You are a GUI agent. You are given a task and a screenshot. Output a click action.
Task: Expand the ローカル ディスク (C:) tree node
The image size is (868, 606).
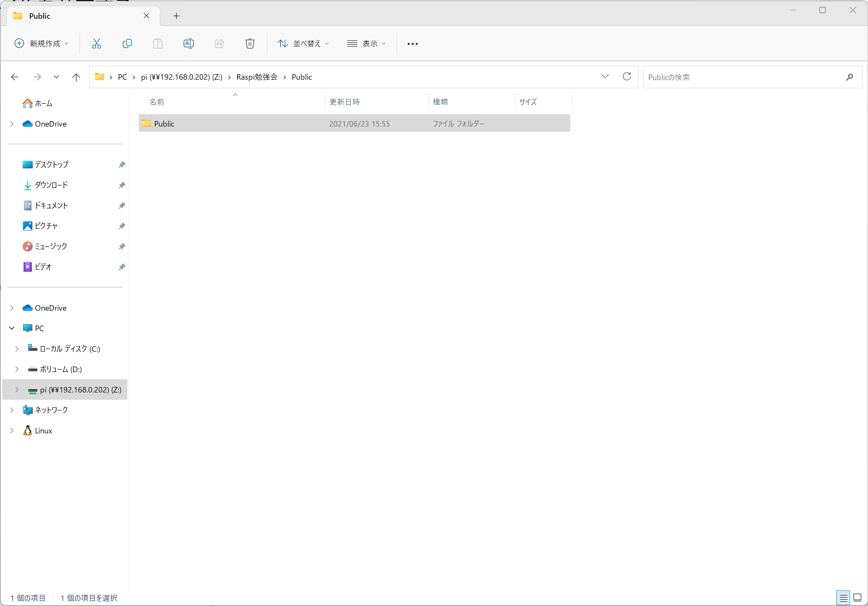pos(17,349)
